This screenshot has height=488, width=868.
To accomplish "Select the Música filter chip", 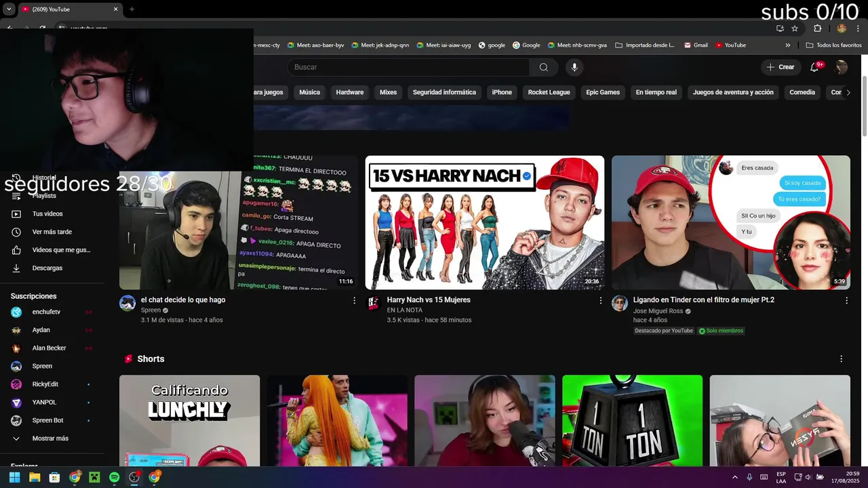I will point(309,92).
